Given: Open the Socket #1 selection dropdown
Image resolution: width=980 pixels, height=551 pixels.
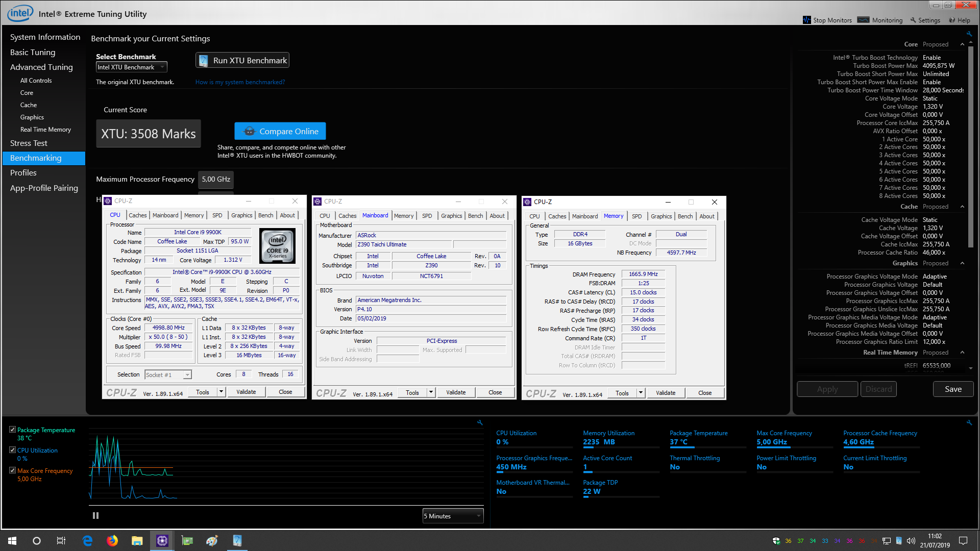Looking at the screenshot, I should [x=168, y=375].
